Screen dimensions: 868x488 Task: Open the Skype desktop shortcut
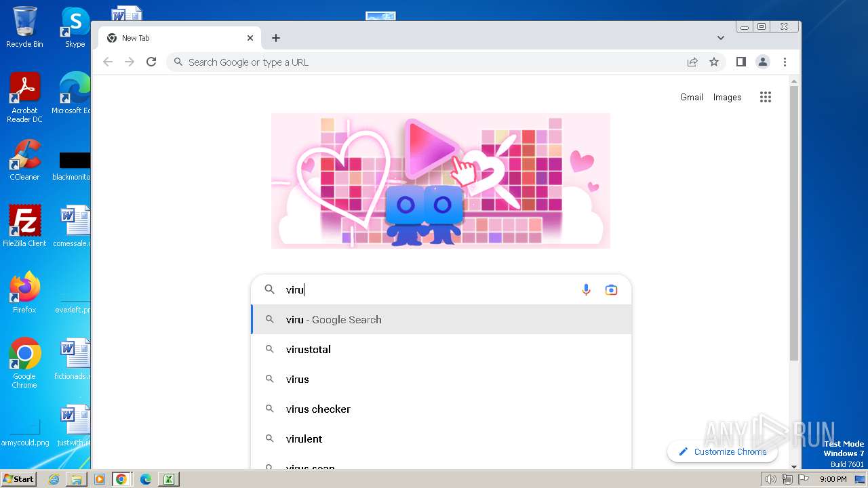click(x=75, y=27)
